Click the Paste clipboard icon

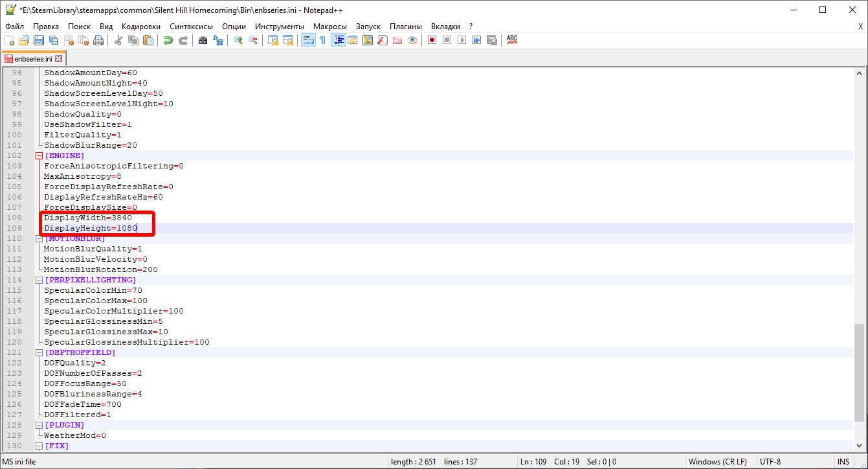(148, 40)
